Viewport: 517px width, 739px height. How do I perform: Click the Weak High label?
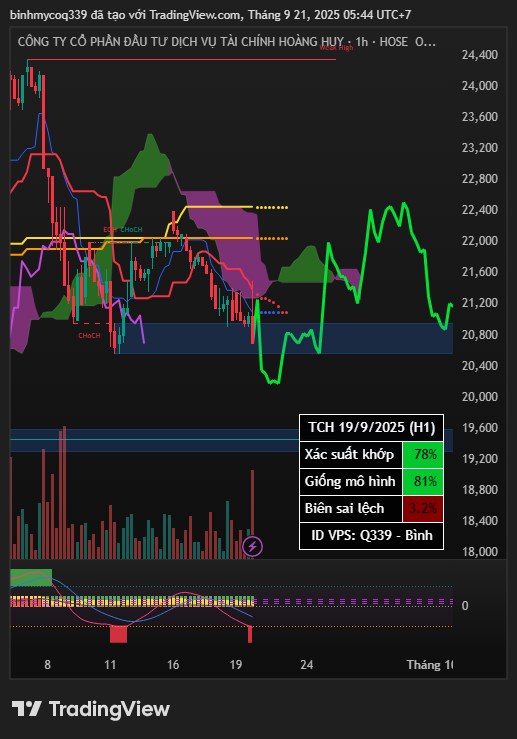(x=336, y=47)
